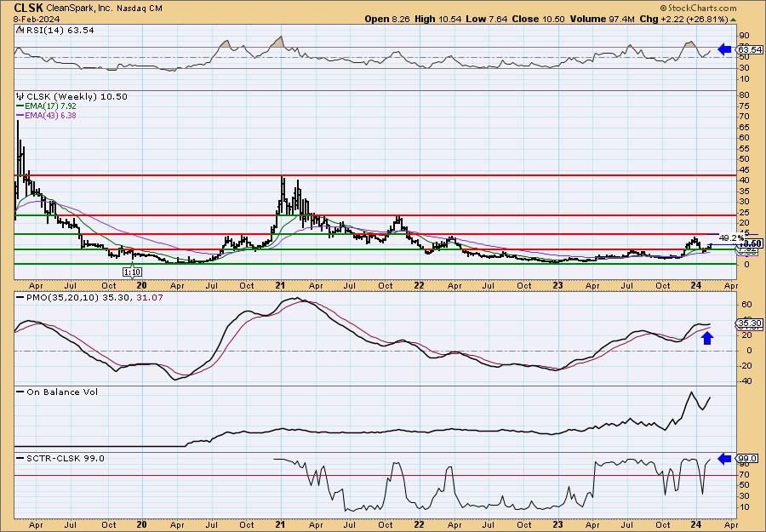The image size is (766, 532).
Task: Click the 8-Feb-2024 chart date
Action: coord(37,19)
